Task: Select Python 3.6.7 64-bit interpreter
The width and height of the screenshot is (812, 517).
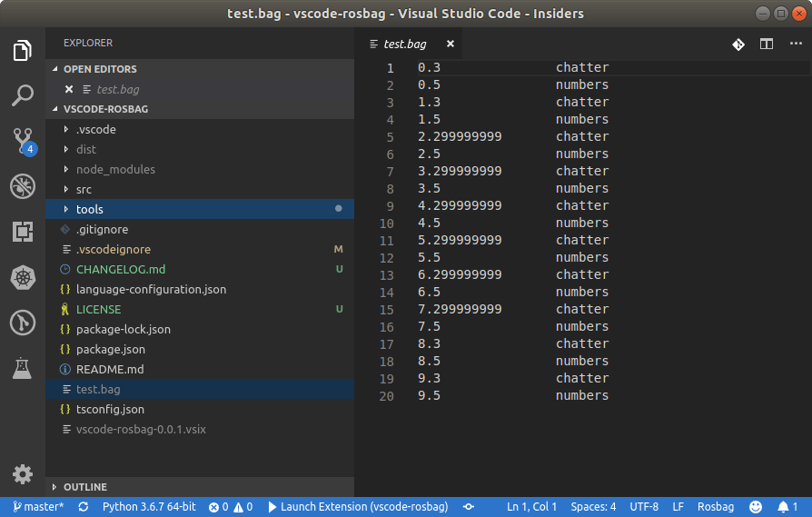Action: 149,507
